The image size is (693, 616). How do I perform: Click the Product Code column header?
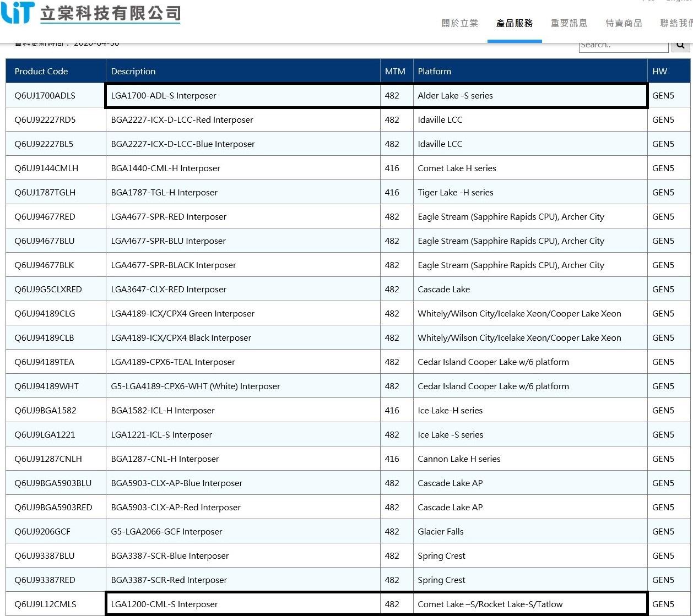click(41, 71)
